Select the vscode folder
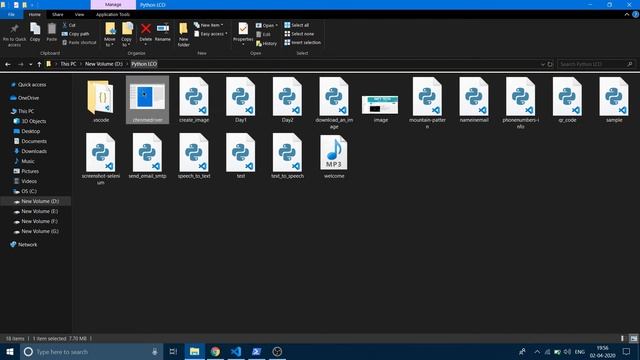Image resolution: width=640 pixels, height=360 pixels. 101,101
